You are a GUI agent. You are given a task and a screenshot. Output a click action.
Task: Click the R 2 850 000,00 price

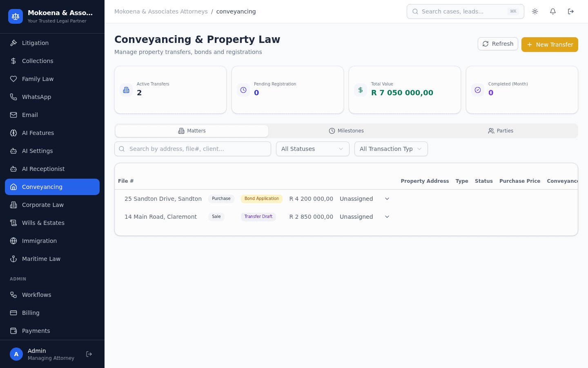(311, 217)
